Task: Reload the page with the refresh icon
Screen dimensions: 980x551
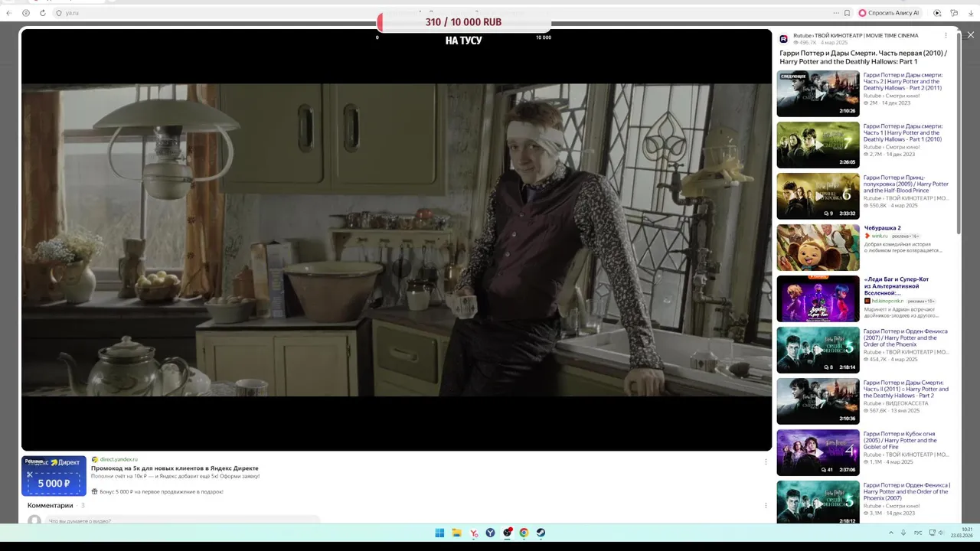Action: (42, 13)
